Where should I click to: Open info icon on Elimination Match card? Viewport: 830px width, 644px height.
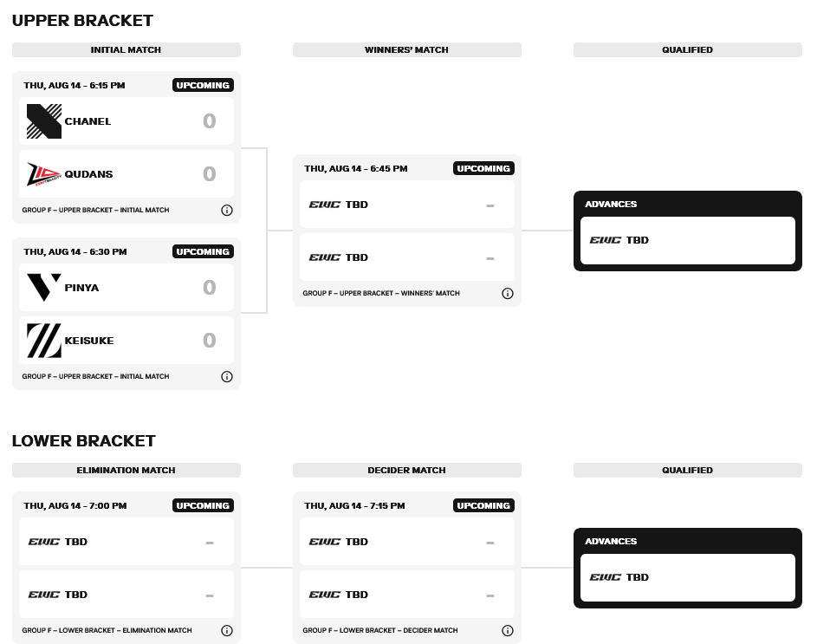pos(226,630)
